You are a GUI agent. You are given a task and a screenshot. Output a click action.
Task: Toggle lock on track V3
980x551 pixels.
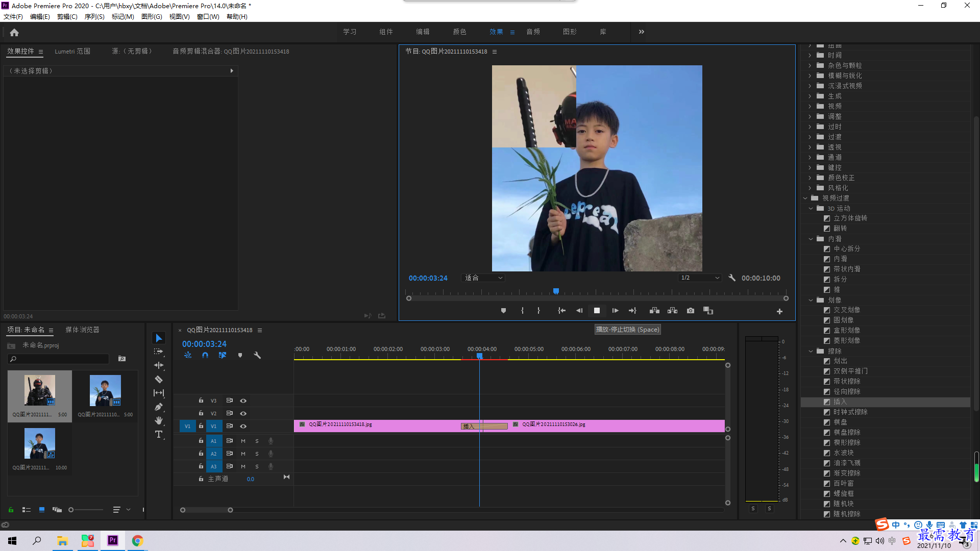[201, 400]
